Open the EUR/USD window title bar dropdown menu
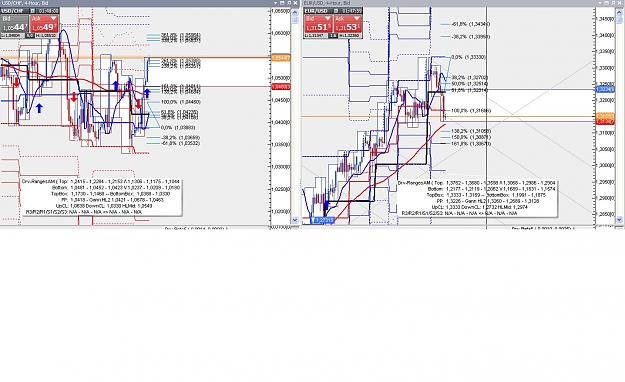 600,3
